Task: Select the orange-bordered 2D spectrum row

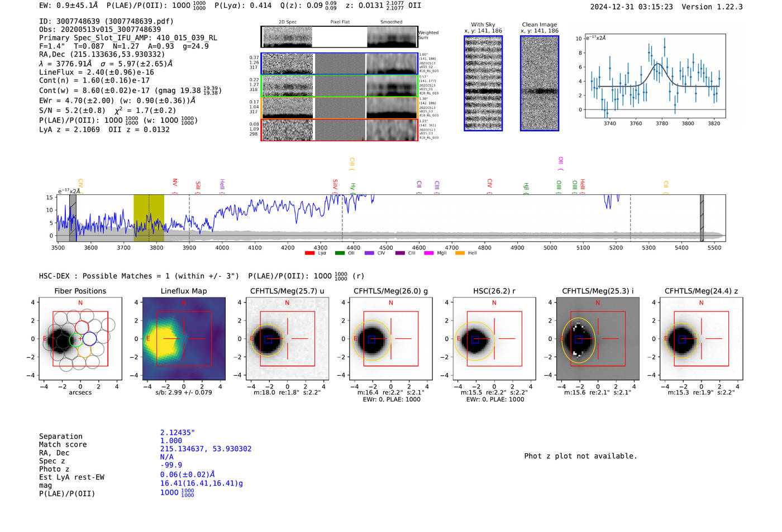Action: click(340, 108)
